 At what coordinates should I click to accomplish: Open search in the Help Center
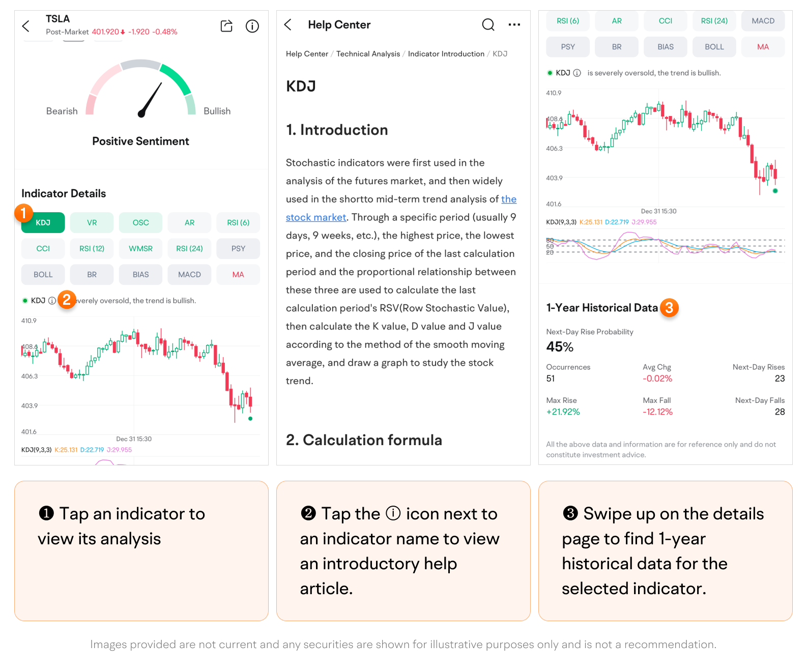click(x=488, y=24)
